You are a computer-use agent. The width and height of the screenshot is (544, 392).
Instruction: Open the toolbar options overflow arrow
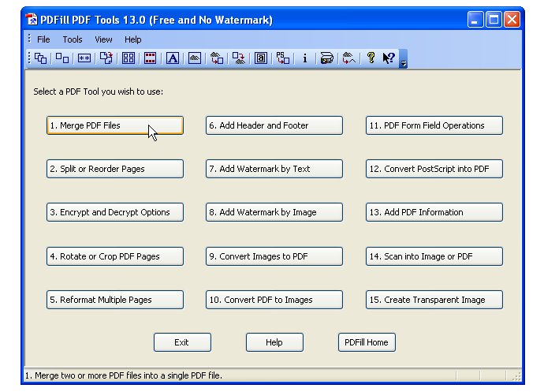(403, 58)
